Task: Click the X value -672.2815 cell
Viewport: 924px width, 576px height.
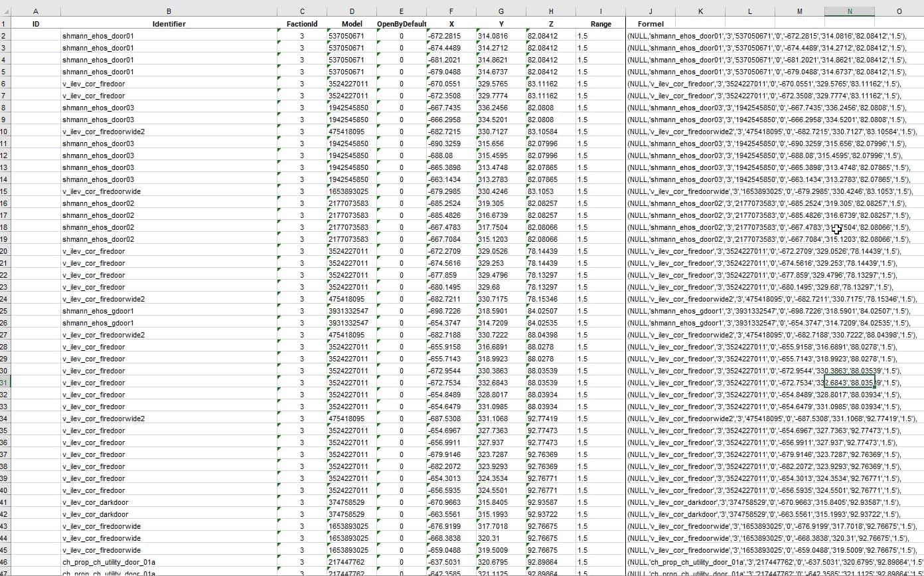Action: (451, 36)
